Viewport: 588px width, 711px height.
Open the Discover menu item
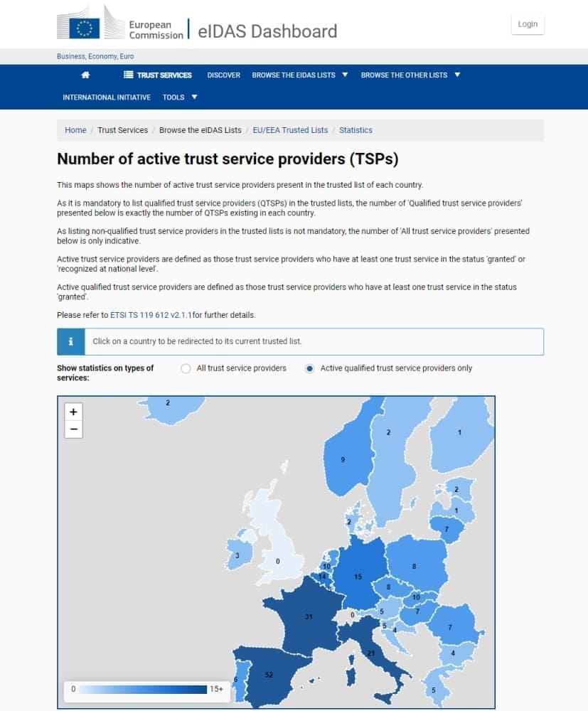tap(223, 75)
